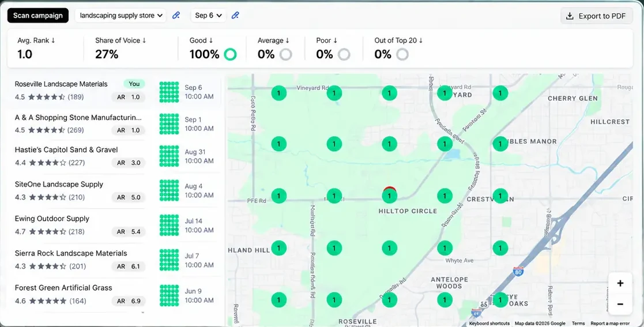The height and width of the screenshot is (327, 644).
Task: Click the rank pin beside Oaks label at bottom
Action: coord(500,299)
